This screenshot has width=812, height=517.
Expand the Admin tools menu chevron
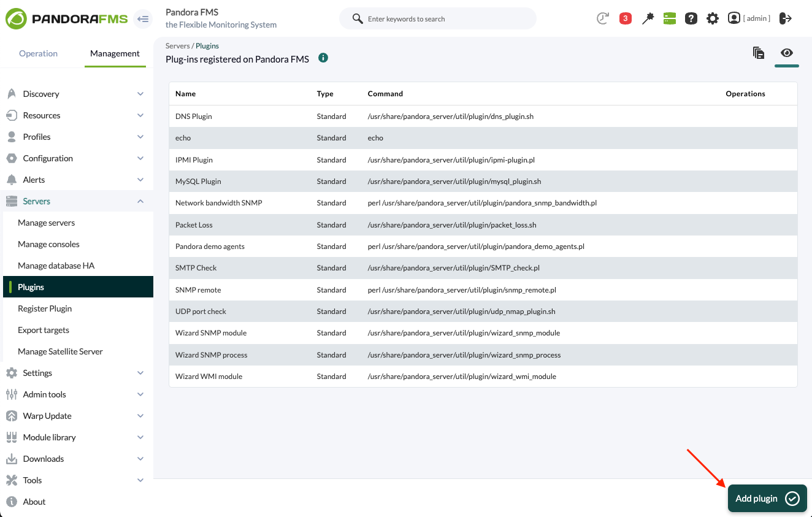click(x=140, y=394)
